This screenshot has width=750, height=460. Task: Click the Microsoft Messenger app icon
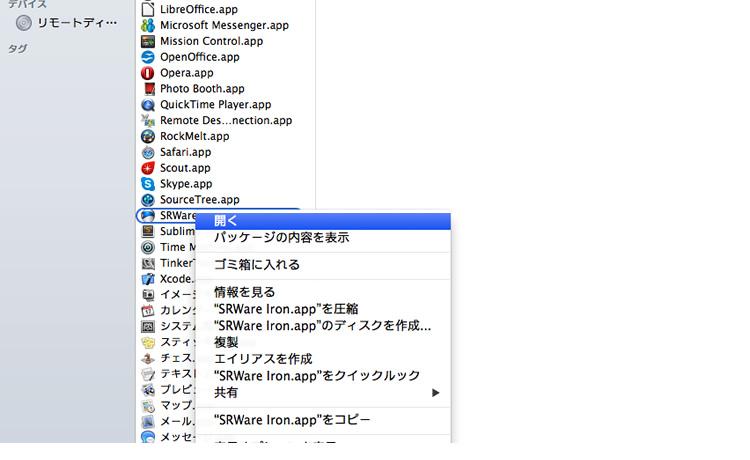coord(148,25)
